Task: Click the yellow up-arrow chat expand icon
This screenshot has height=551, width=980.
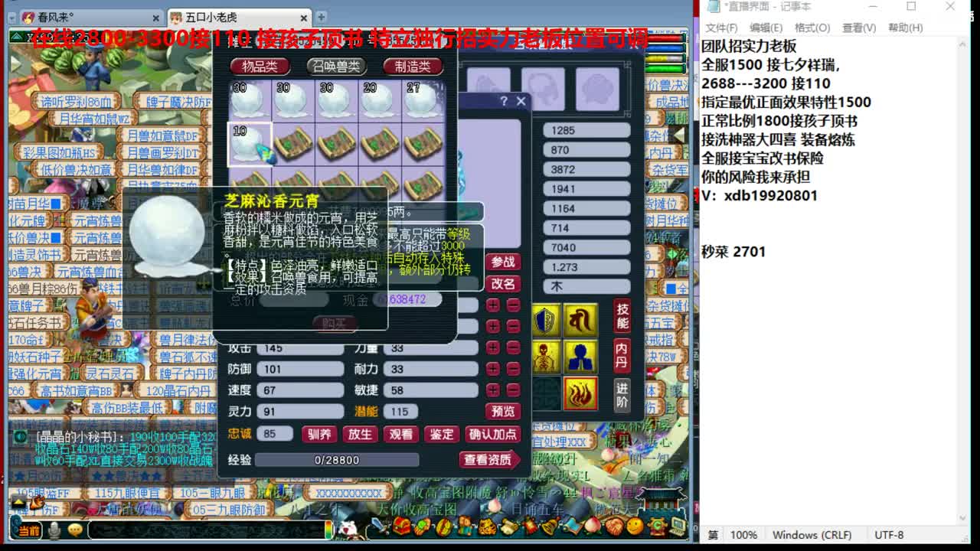Action: [x=18, y=502]
